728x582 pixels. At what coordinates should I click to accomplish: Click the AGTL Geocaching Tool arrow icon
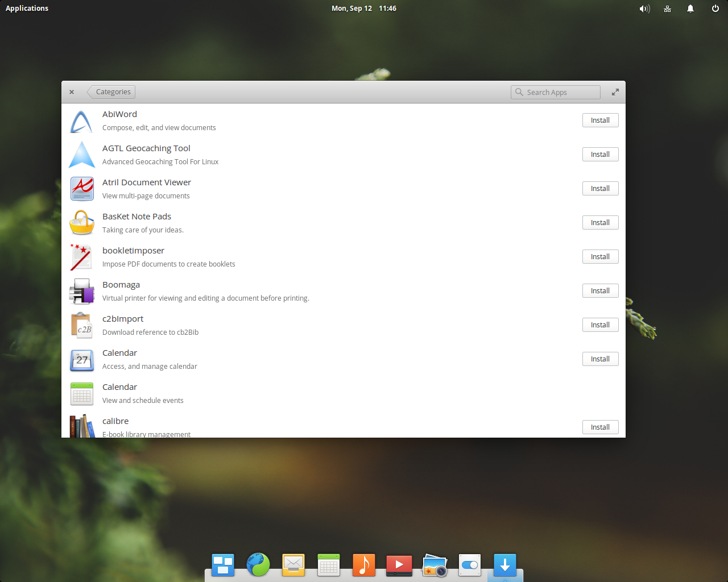(81, 155)
